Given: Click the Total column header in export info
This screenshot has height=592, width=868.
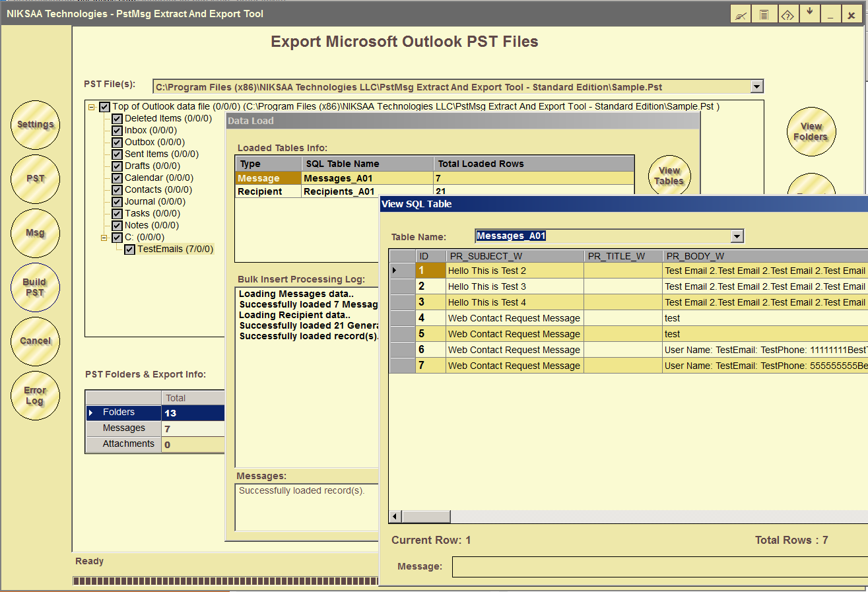Looking at the screenshot, I should tap(193, 398).
